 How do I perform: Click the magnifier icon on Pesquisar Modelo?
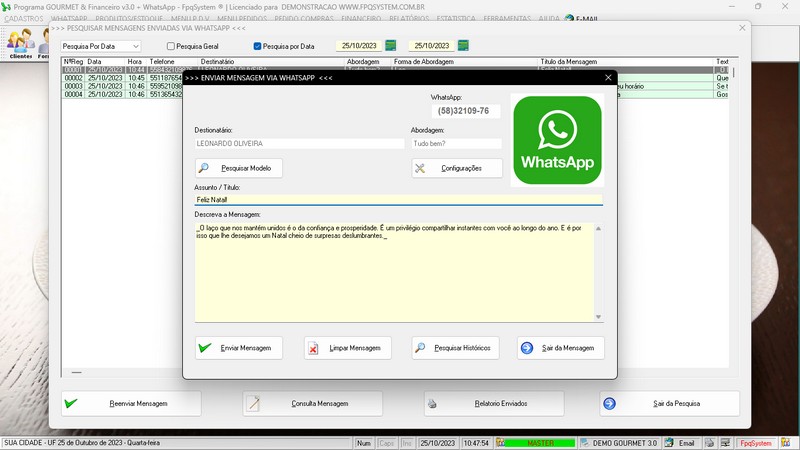click(203, 167)
